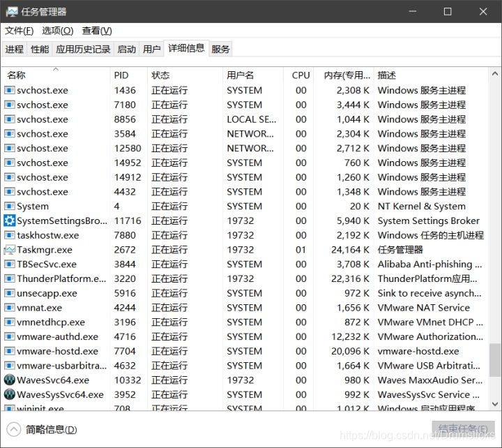Switch to the 启动 tab
502x448 pixels.
[126, 49]
